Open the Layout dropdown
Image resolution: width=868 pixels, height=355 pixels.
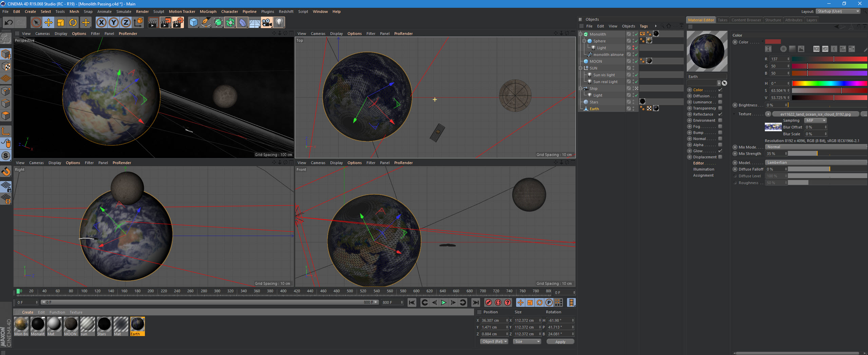tap(838, 11)
